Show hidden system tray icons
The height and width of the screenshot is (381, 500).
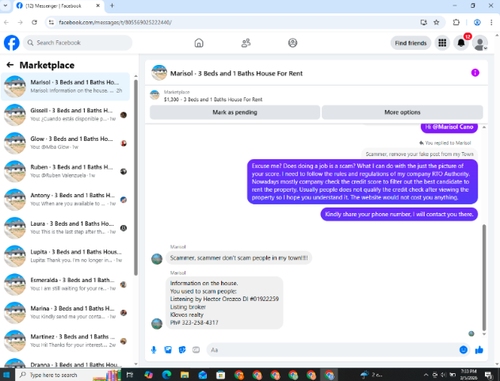coord(426,375)
